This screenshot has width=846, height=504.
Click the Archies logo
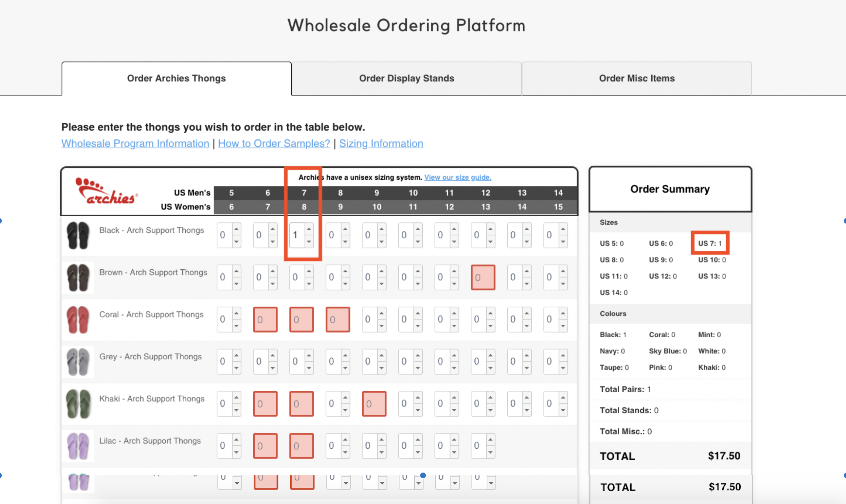coord(107,191)
